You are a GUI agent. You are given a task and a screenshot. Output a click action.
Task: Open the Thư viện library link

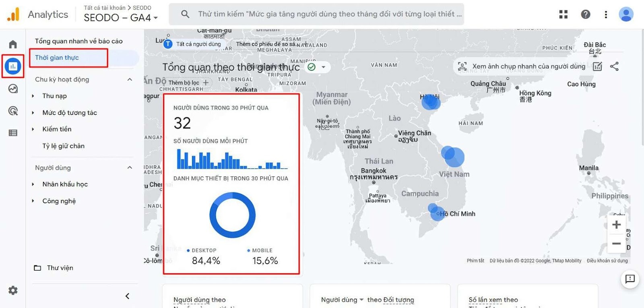pyautogui.click(x=60, y=268)
